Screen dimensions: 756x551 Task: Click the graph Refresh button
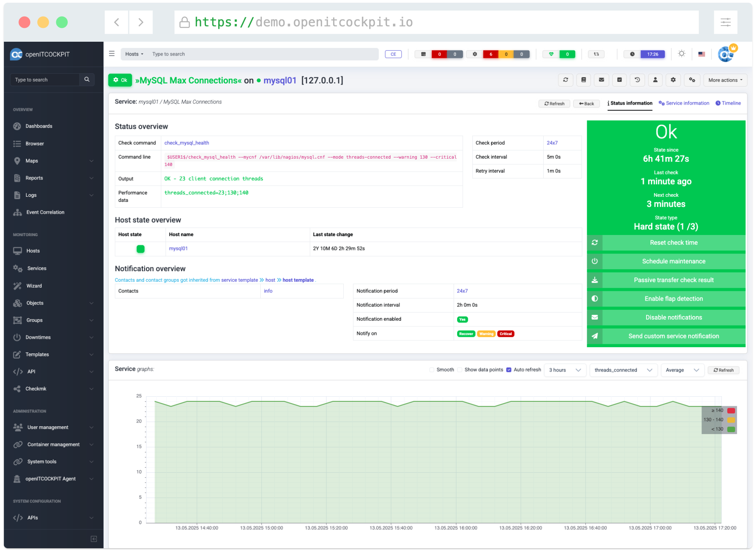(723, 370)
